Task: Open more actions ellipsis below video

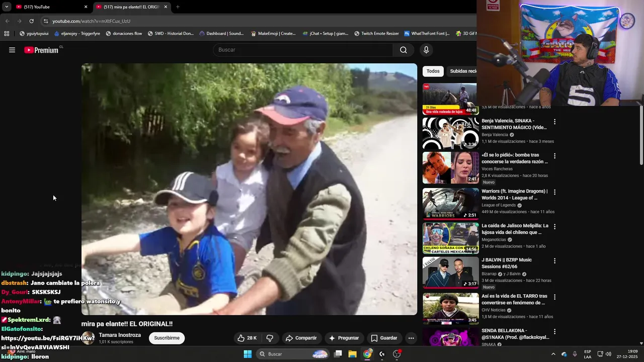Action: click(411, 338)
